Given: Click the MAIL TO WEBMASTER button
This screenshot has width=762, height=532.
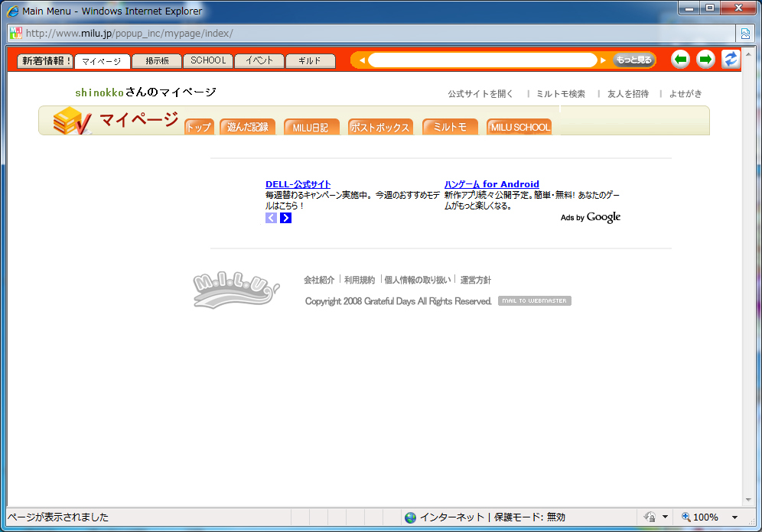Looking at the screenshot, I should (x=535, y=301).
